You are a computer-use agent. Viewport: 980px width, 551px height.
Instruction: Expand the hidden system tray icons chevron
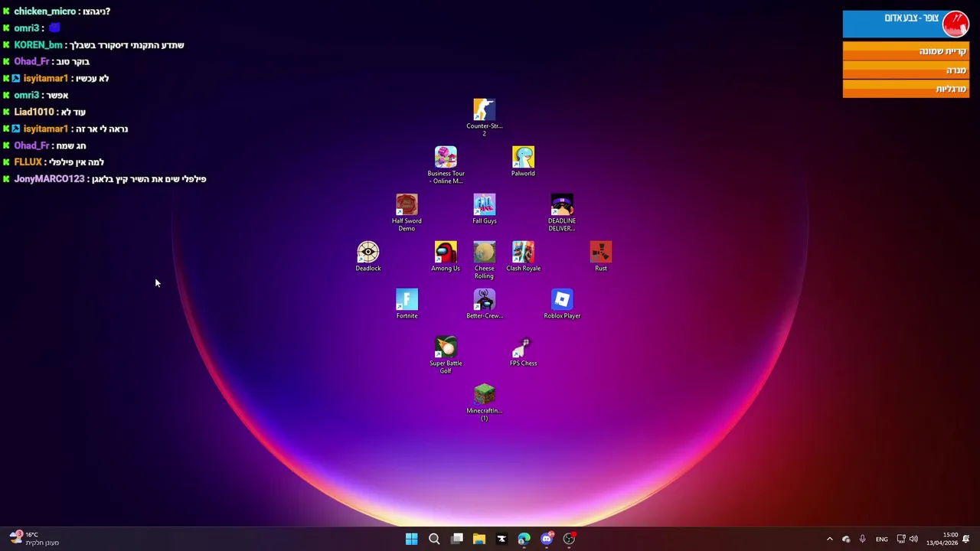pos(829,539)
